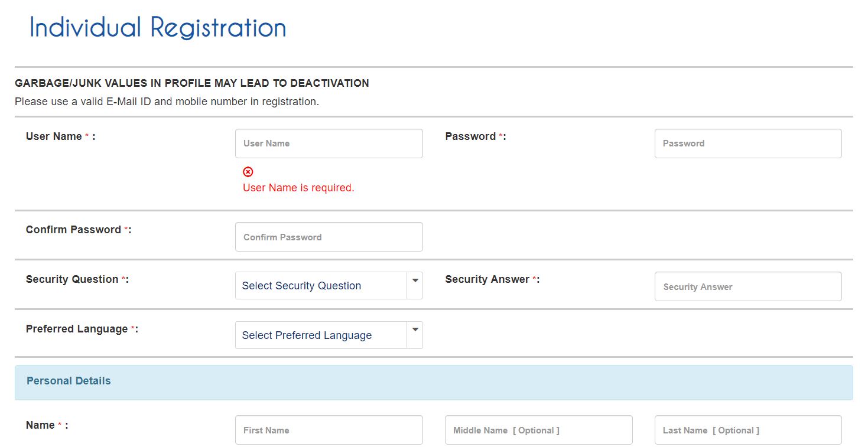Select the optional Last Name field

point(747,430)
